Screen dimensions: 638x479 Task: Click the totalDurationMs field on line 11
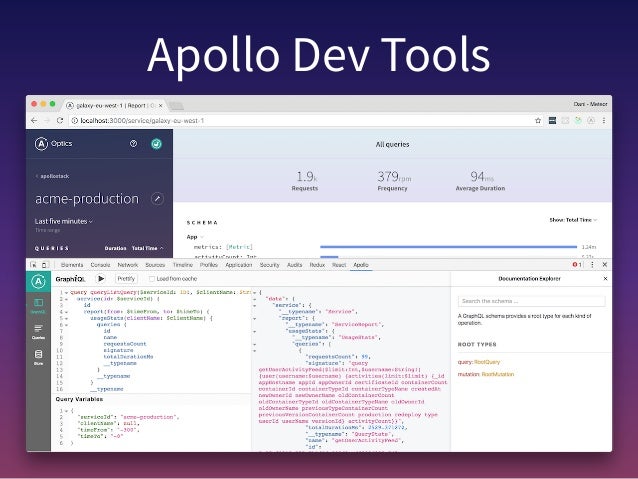[128, 357]
